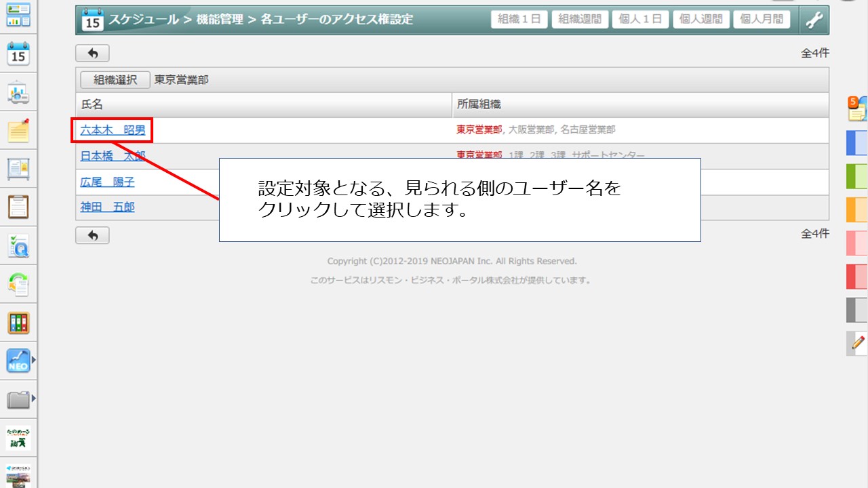Image resolution: width=868 pixels, height=488 pixels.
Task: Click the 氏名 column header
Action: click(264, 104)
